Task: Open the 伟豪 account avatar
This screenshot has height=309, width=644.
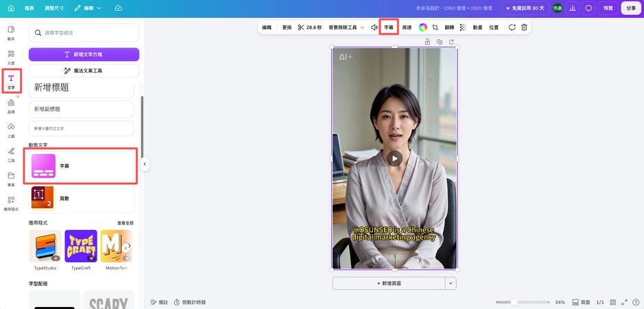Action: (x=558, y=8)
